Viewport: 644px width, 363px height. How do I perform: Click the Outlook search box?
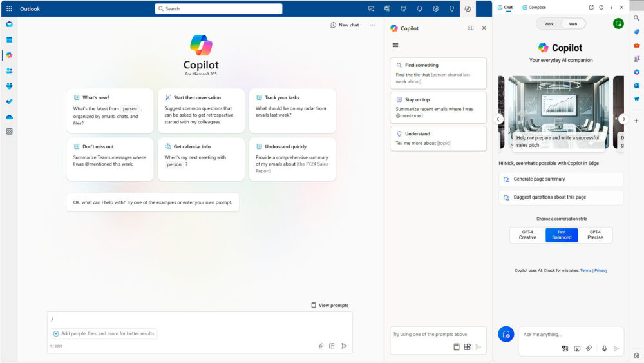pos(218,8)
